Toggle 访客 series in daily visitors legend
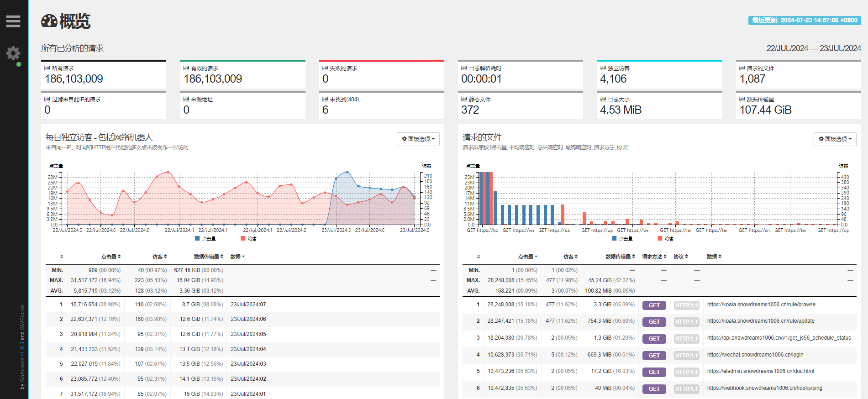This screenshot has width=868, height=399. click(x=252, y=238)
